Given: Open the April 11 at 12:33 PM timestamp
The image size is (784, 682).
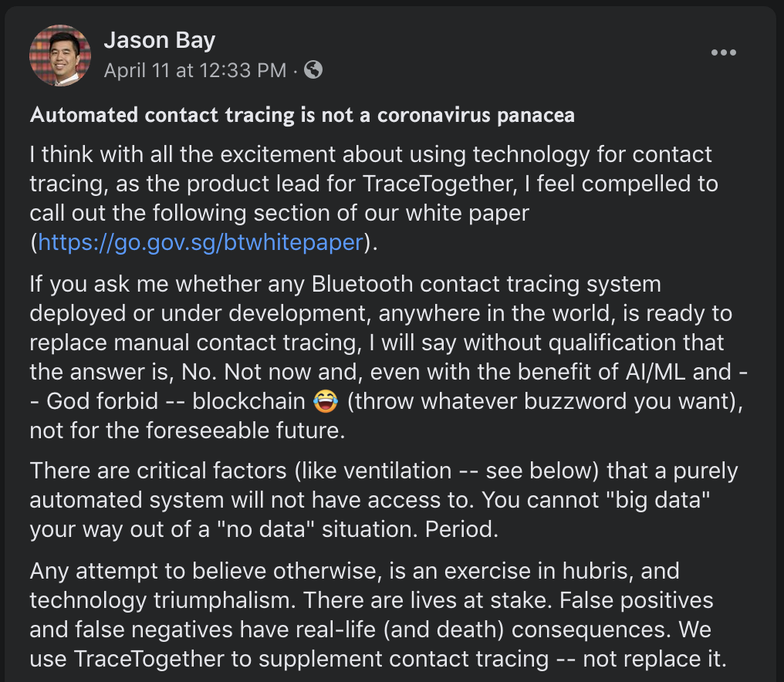Looking at the screenshot, I should click(195, 71).
